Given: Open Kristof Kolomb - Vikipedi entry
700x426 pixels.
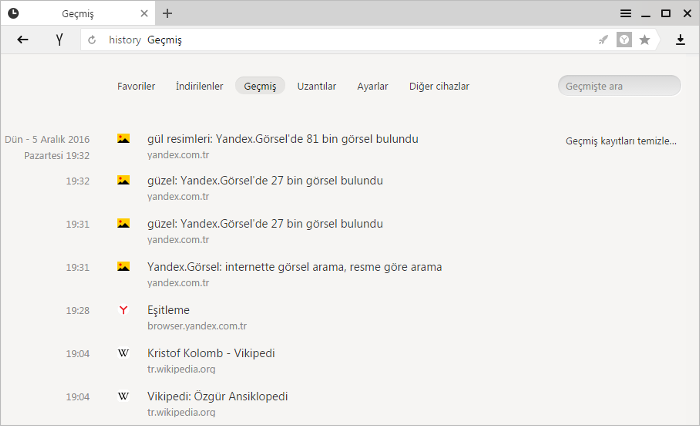Looking at the screenshot, I should click(211, 353).
